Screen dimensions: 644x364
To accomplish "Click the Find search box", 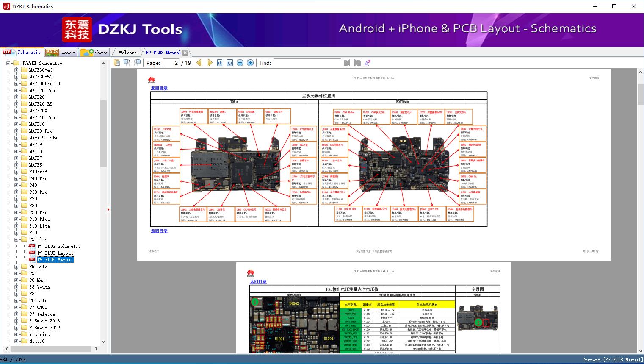I will (x=307, y=63).
